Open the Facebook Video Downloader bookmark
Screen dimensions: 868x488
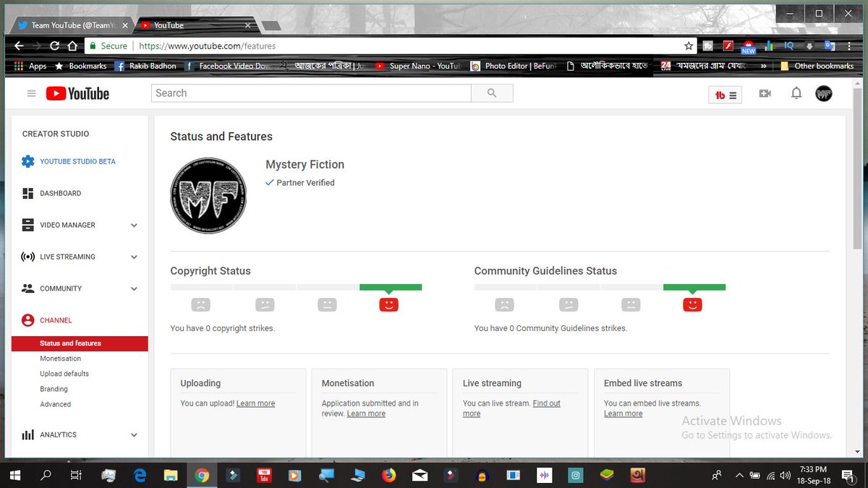(226, 66)
